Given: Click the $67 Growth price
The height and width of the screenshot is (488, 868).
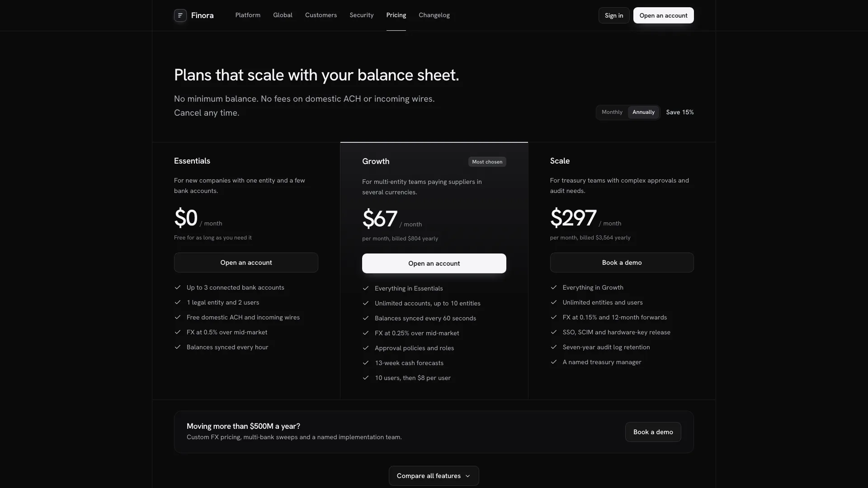Looking at the screenshot, I should coord(380,219).
